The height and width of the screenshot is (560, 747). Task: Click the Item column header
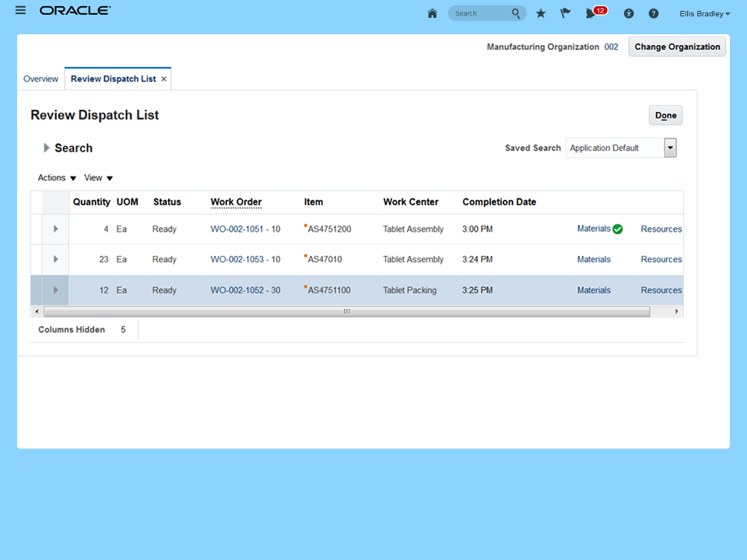[x=314, y=202]
